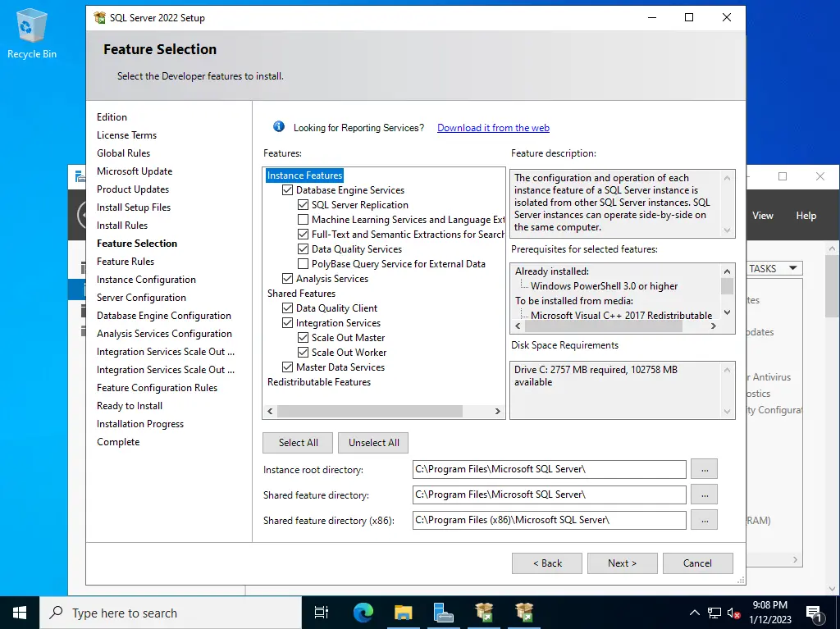Click the SQL Server Setup title bar icon
The height and width of the screenshot is (629, 840).
[99, 18]
